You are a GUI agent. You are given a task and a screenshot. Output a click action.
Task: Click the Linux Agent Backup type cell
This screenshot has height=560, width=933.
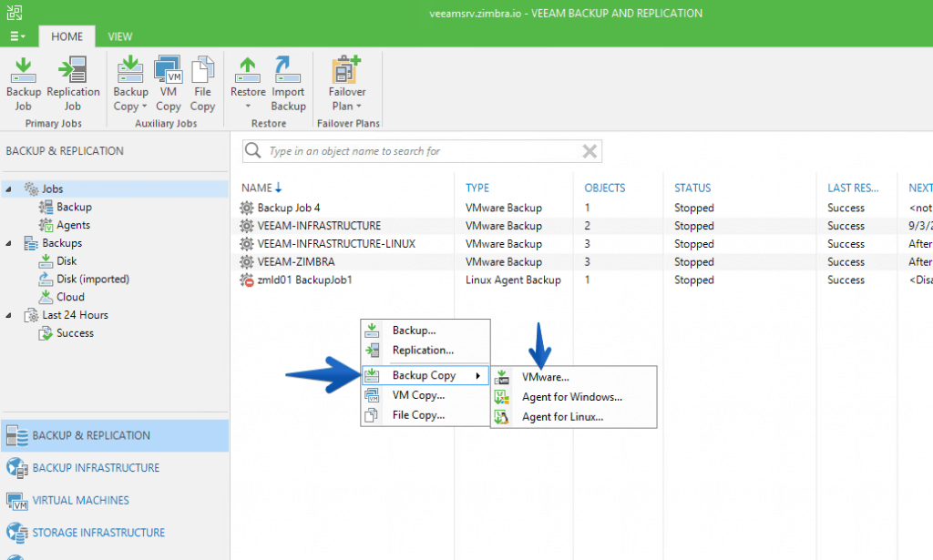pos(513,280)
